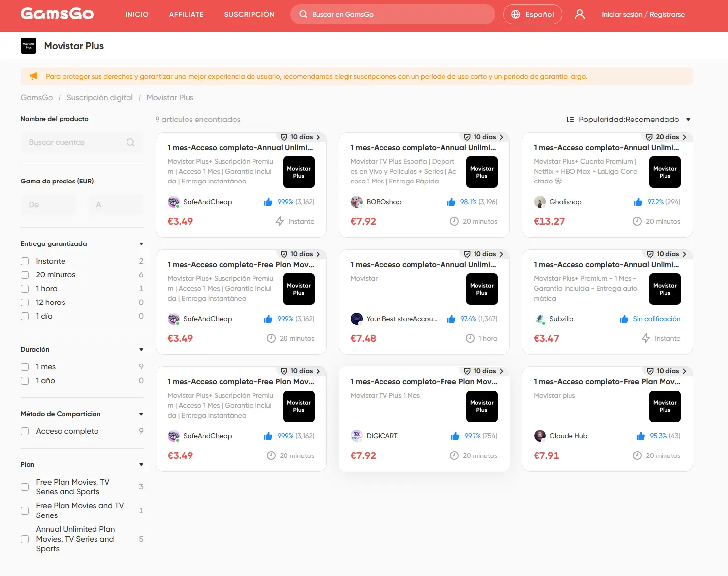Click Iniciar sesión / Registrarse link
Viewport: 728px width, 576px height.
tap(643, 14)
